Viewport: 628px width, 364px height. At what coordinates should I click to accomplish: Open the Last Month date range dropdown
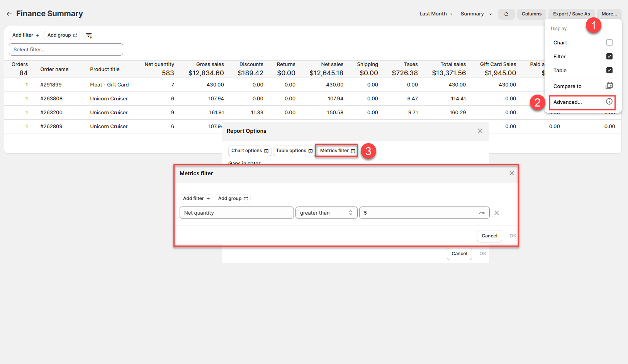tap(436, 14)
